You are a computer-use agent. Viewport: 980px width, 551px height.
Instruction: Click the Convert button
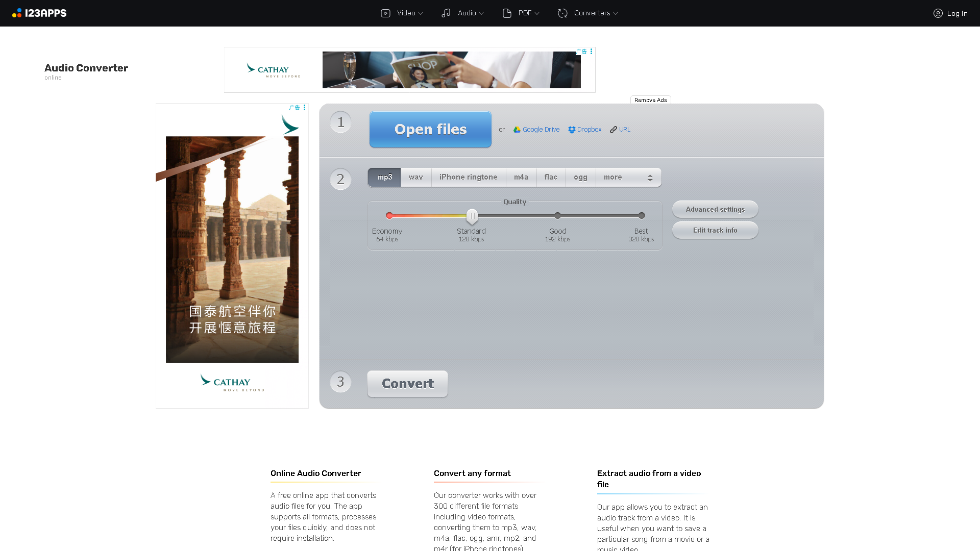407,383
